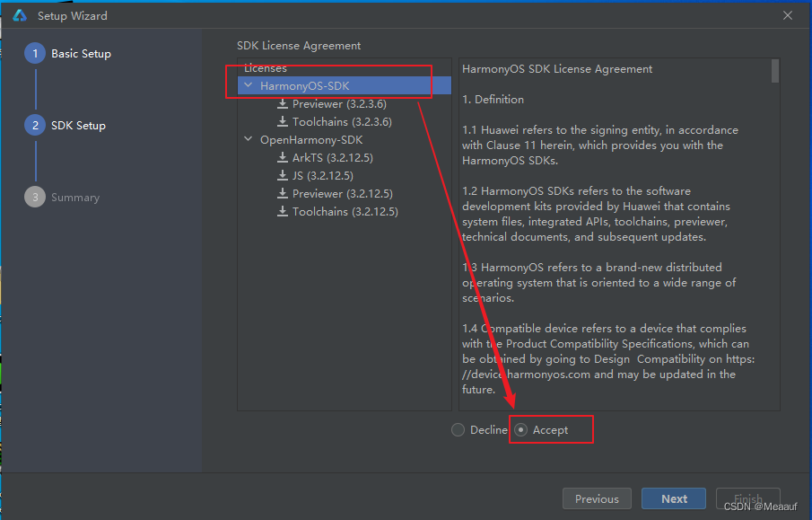812x520 pixels.
Task: Select OpenHarmony-SDK license entry
Action: pyautogui.click(x=311, y=139)
